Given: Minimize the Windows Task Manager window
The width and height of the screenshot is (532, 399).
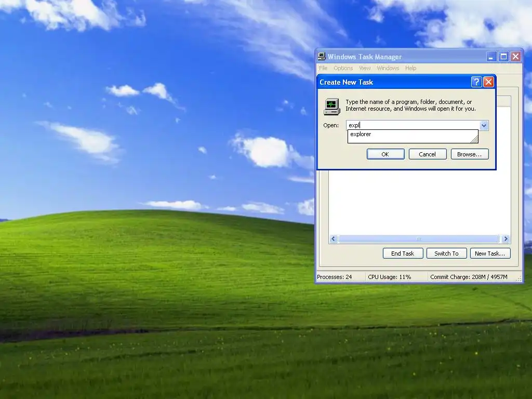Looking at the screenshot, I should (x=491, y=57).
